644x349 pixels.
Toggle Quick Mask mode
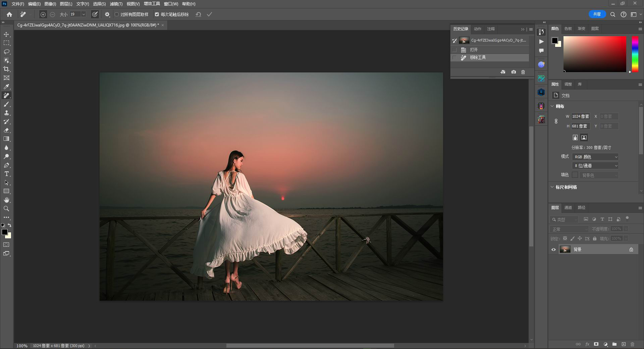[x=6, y=245]
